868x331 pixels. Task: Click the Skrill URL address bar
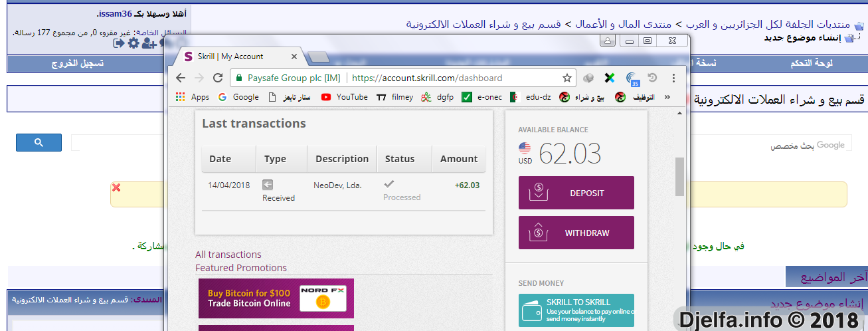click(x=427, y=78)
